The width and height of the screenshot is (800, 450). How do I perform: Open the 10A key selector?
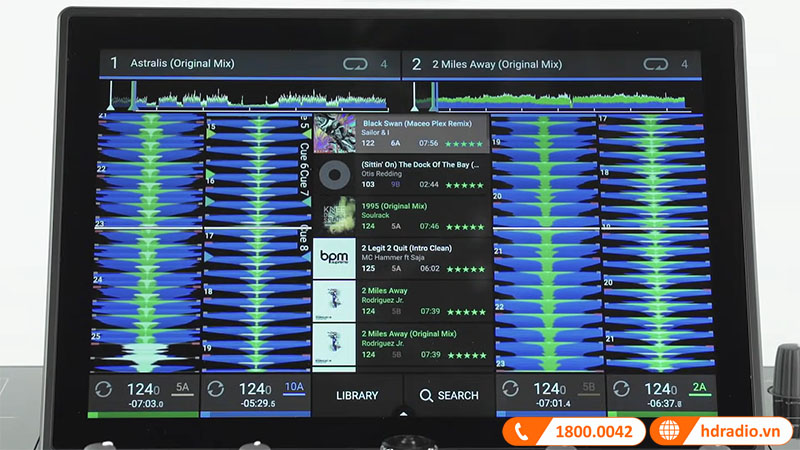tap(294, 387)
